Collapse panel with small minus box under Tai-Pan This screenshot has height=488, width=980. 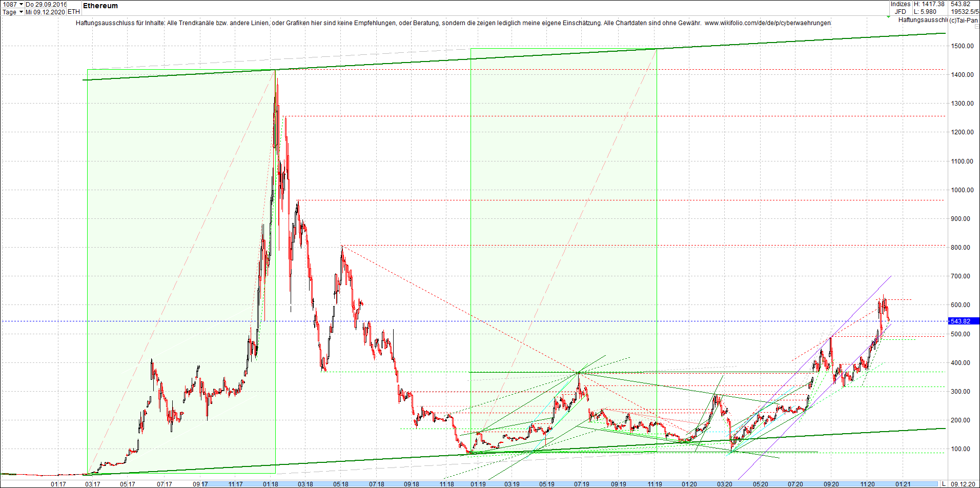pos(976,26)
